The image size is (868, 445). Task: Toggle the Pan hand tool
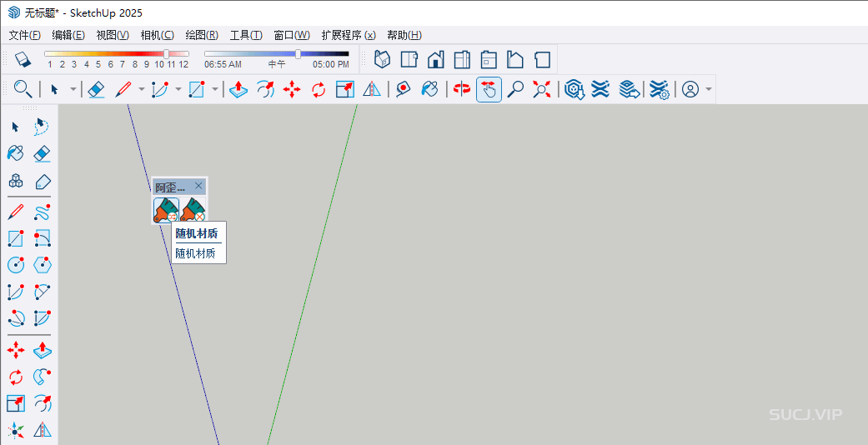pos(489,89)
